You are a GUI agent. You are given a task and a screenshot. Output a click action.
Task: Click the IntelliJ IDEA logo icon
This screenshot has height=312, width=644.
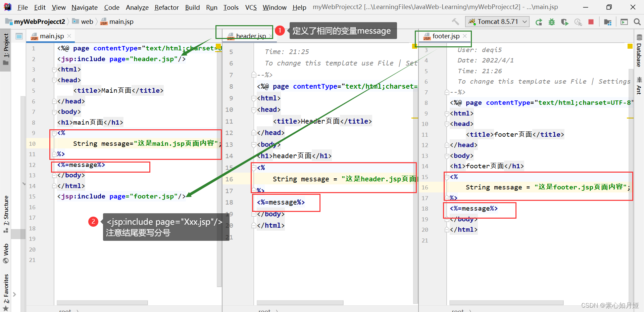[x=7, y=7]
